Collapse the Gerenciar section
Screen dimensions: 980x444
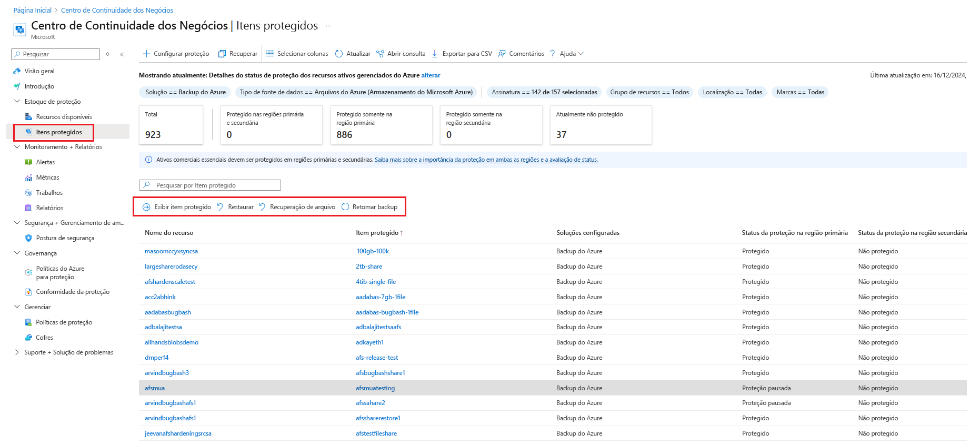[x=17, y=307]
